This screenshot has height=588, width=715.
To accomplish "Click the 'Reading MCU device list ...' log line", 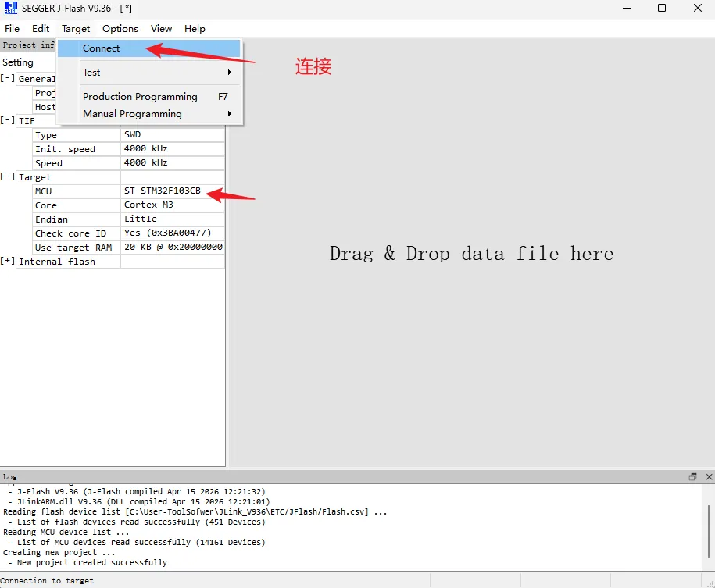I will (66, 532).
